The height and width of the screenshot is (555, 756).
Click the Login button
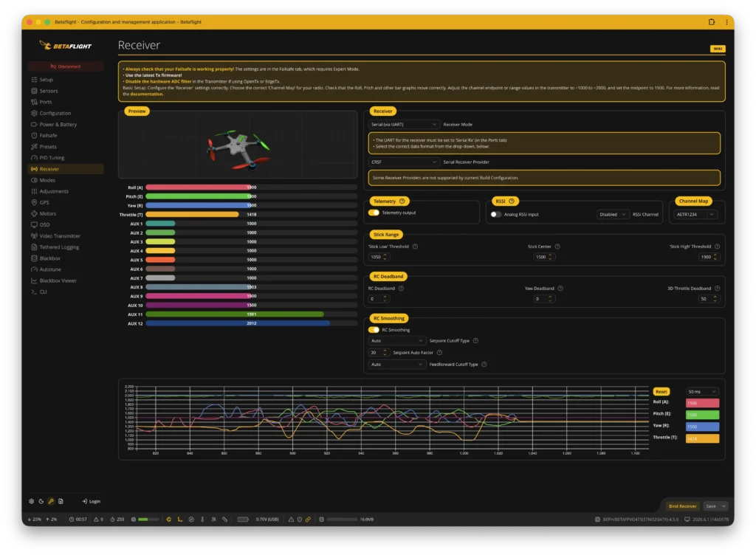91,501
